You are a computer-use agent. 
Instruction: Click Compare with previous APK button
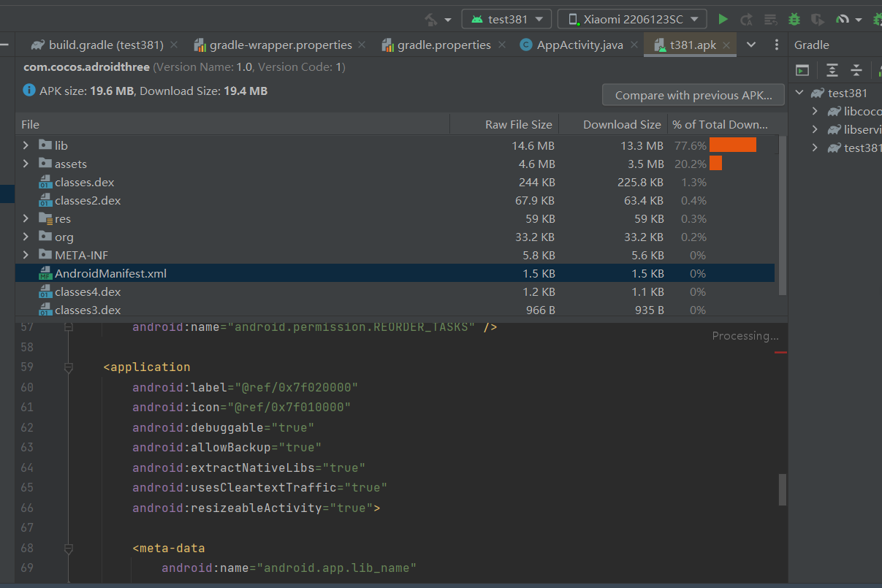pos(693,95)
